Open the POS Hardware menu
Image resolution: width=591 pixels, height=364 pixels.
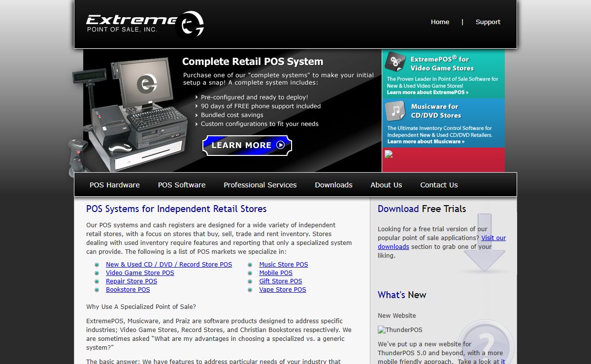115,185
